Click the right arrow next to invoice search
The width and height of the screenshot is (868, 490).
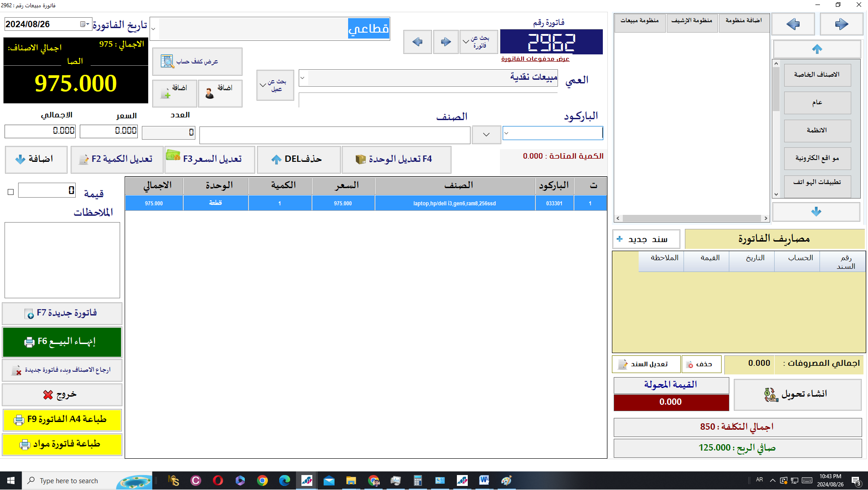(446, 42)
